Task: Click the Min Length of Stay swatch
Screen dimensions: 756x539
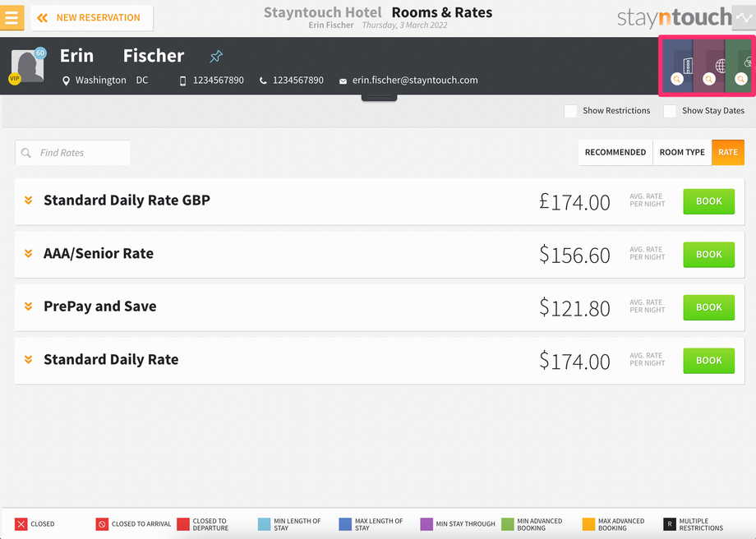Action: pyautogui.click(x=265, y=524)
